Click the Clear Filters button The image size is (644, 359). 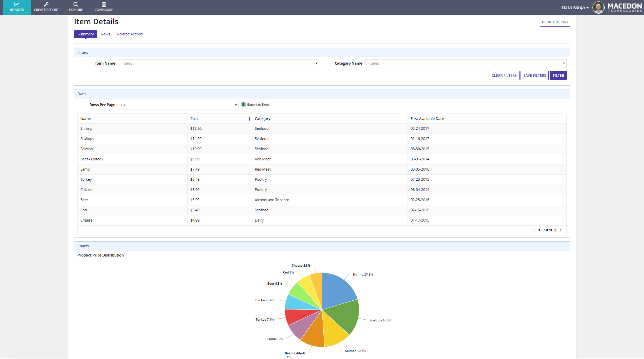pos(504,76)
